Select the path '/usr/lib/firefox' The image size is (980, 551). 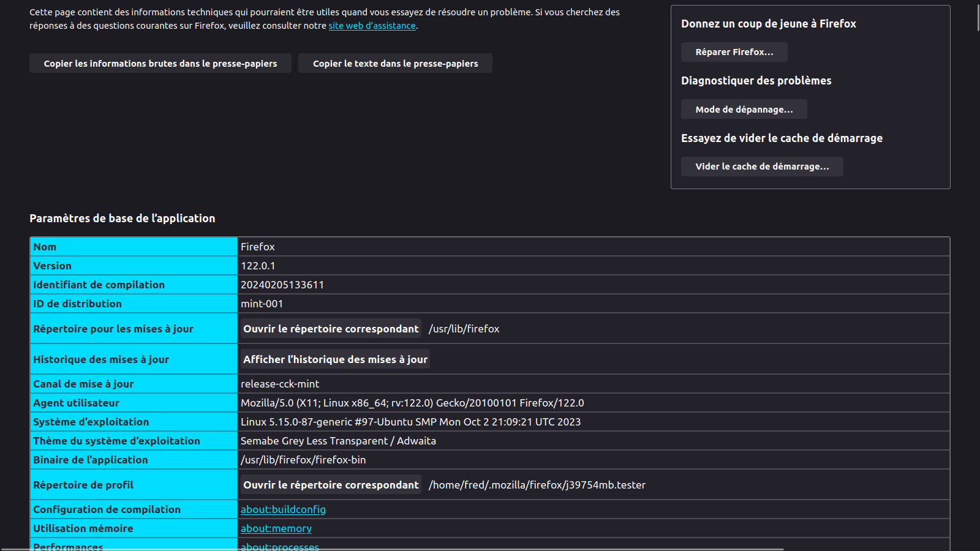click(x=464, y=329)
